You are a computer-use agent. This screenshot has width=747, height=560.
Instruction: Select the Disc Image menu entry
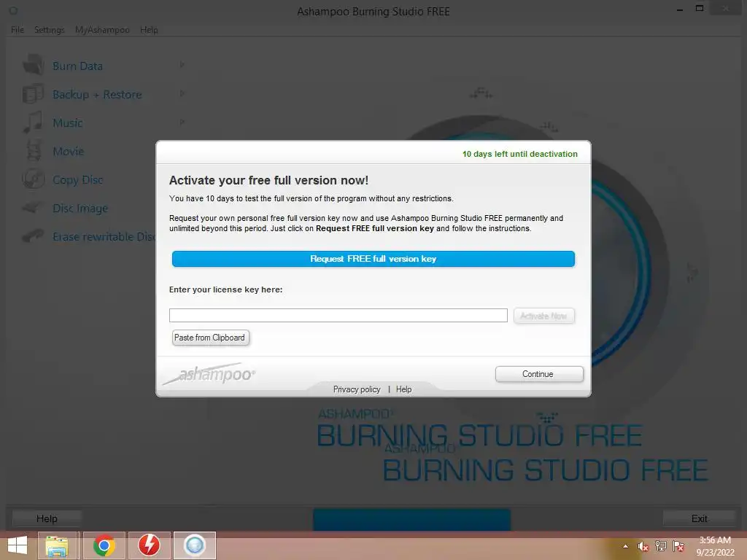80,208
